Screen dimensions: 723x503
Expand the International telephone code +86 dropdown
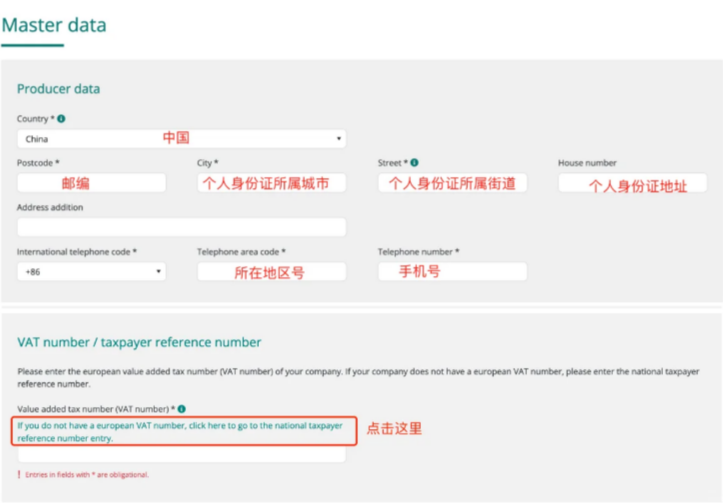[x=91, y=271]
